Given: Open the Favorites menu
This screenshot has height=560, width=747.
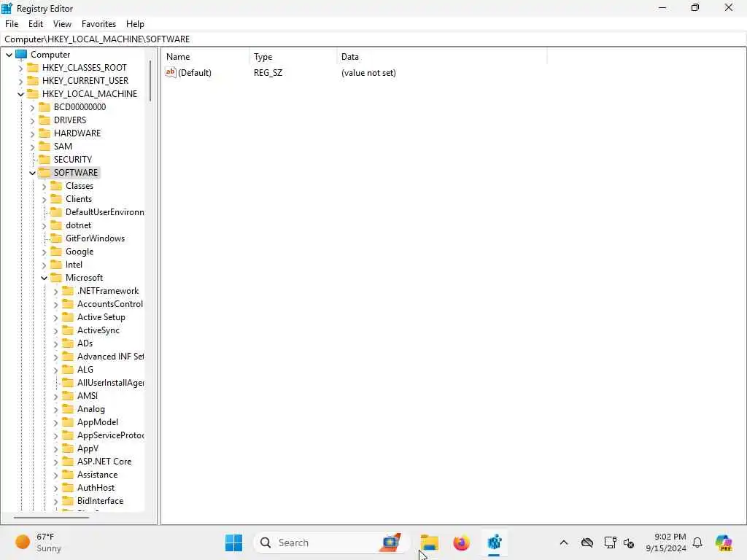Looking at the screenshot, I should coord(98,24).
